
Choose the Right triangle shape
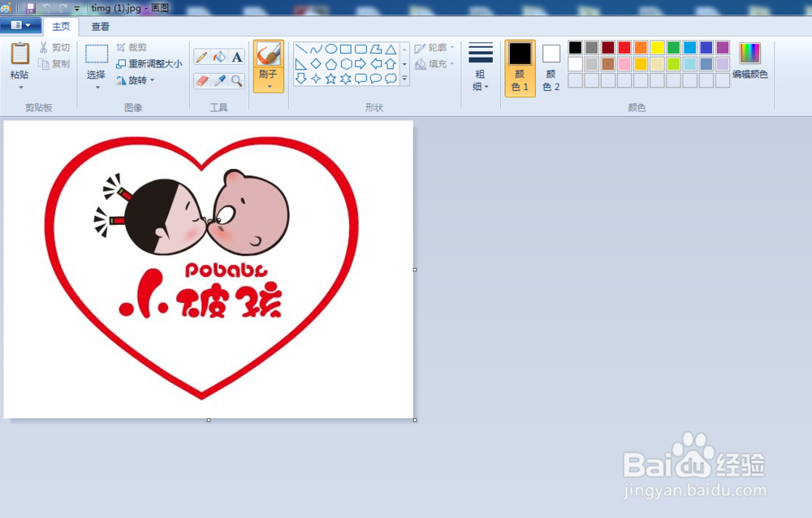(x=301, y=64)
